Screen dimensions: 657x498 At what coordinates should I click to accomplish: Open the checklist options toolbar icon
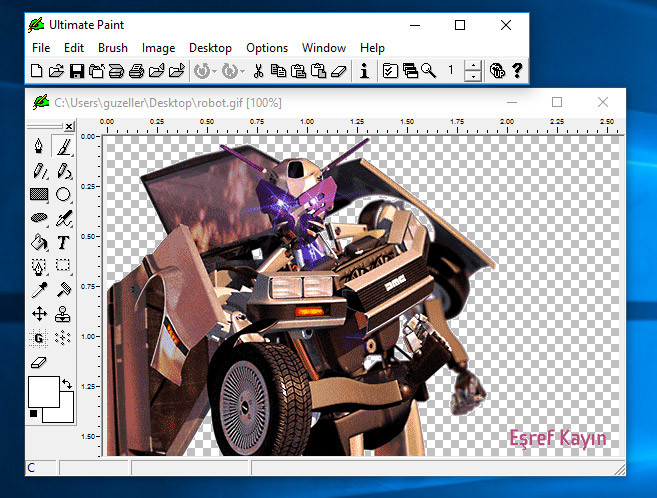click(x=390, y=70)
